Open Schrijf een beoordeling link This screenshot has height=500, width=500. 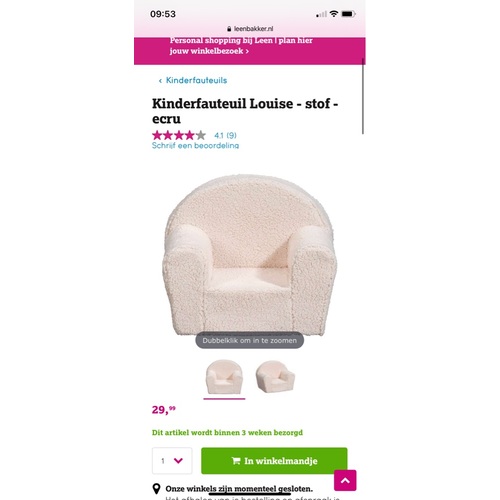pyautogui.click(x=195, y=145)
